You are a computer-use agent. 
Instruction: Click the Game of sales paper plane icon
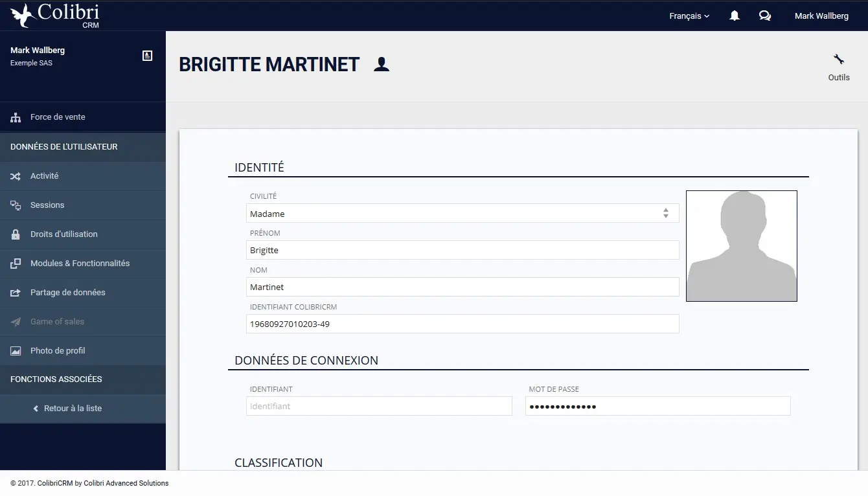[x=16, y=322]
